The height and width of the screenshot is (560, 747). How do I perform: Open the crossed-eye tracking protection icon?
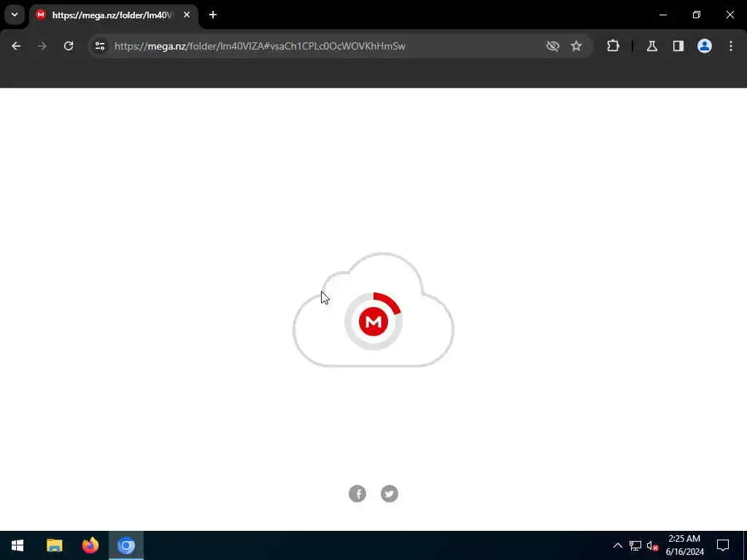point(553,46)
